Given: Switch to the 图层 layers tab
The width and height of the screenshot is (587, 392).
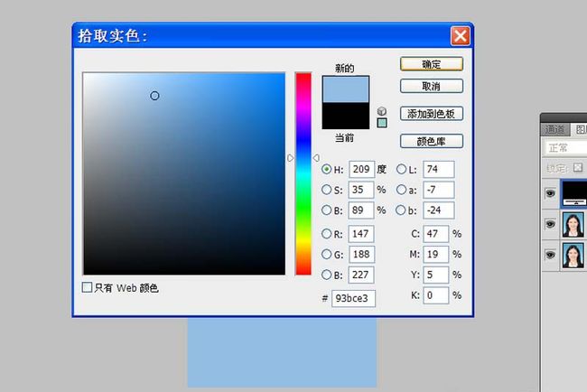Looking at the screenshot, I should 580,129.
